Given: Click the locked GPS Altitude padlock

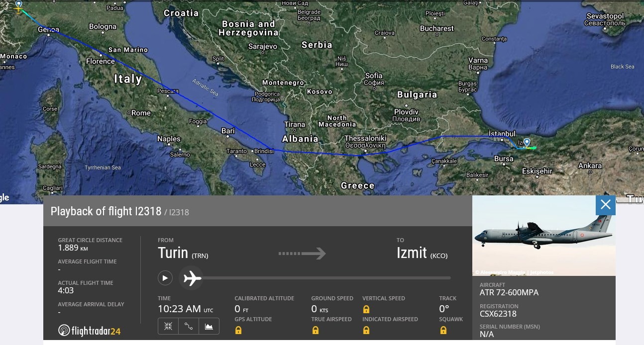Looking at the screenshot, I should coord(238,330).
